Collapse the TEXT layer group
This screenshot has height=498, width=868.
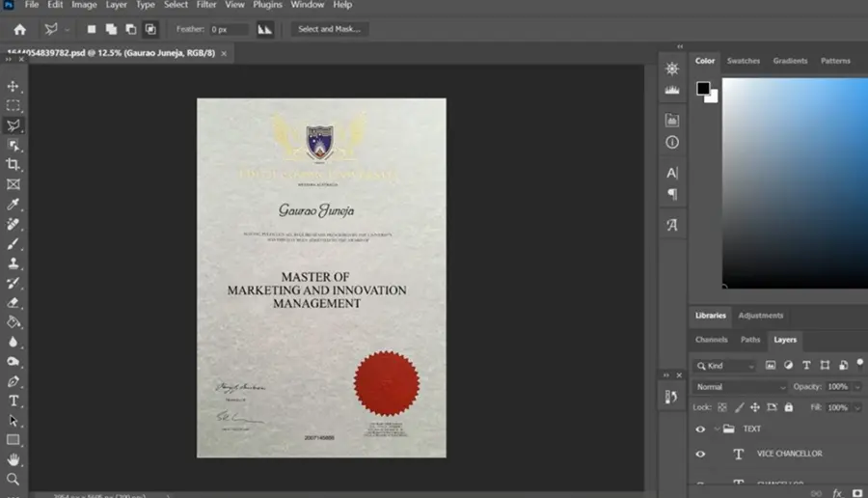click(717, 429)
